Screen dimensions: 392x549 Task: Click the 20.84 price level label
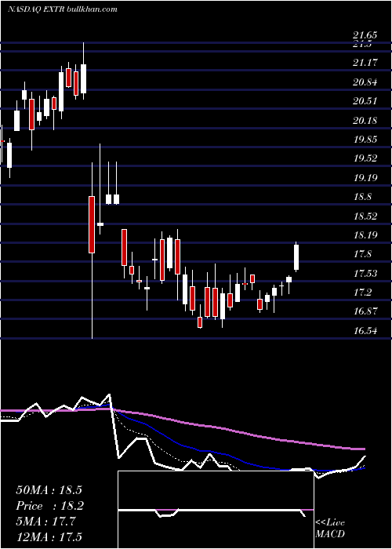tap(365, 82)
